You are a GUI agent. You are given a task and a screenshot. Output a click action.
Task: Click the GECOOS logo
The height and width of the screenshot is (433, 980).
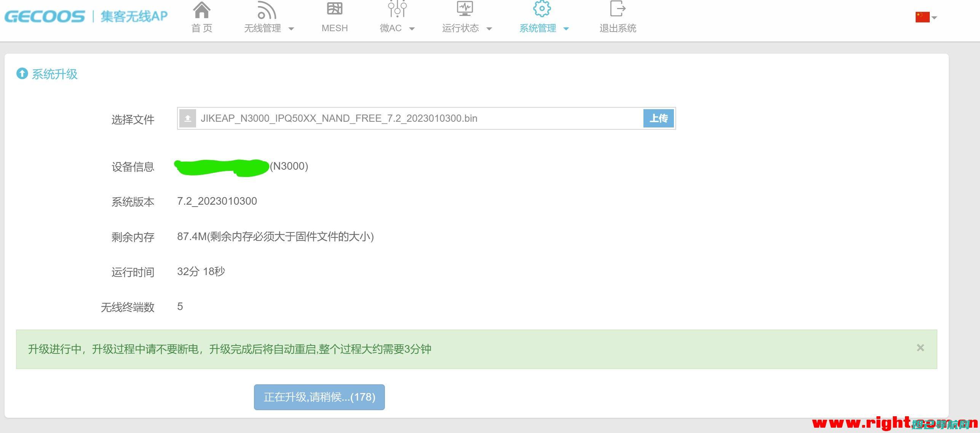pos(45,16)
